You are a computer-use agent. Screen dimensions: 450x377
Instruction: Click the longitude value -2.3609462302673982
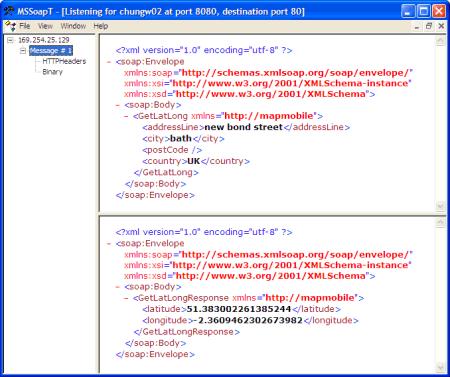(248, 320)
